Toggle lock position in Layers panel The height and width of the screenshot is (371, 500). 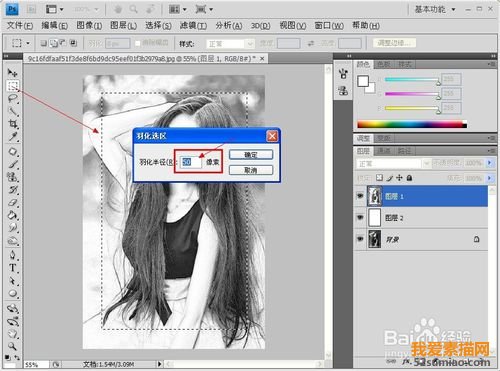399,178
